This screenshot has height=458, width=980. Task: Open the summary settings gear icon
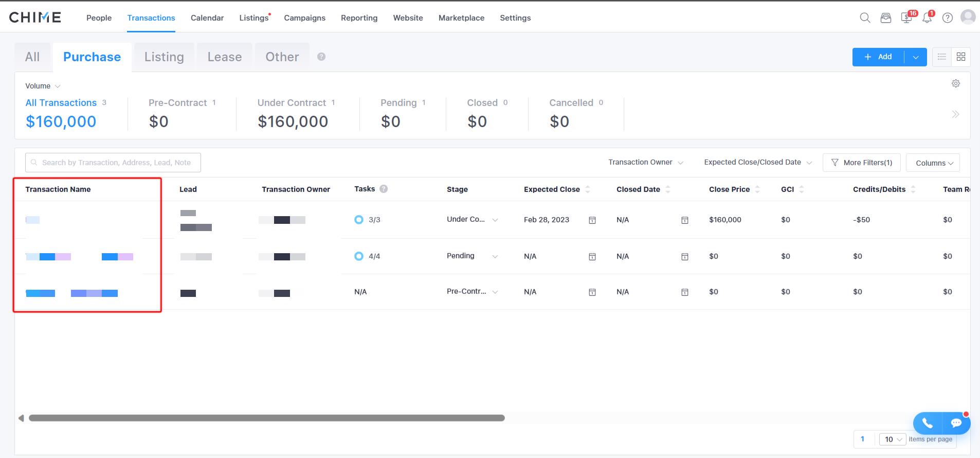tap(956, 83)
